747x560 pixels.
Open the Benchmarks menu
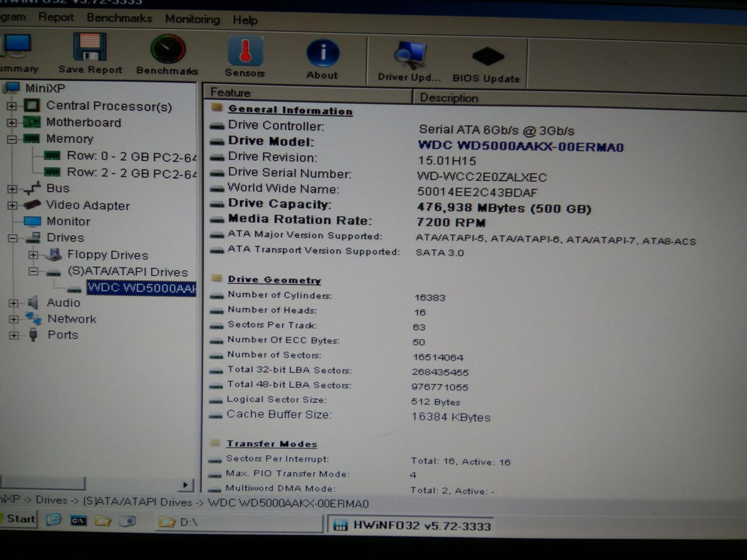point(120,18)
